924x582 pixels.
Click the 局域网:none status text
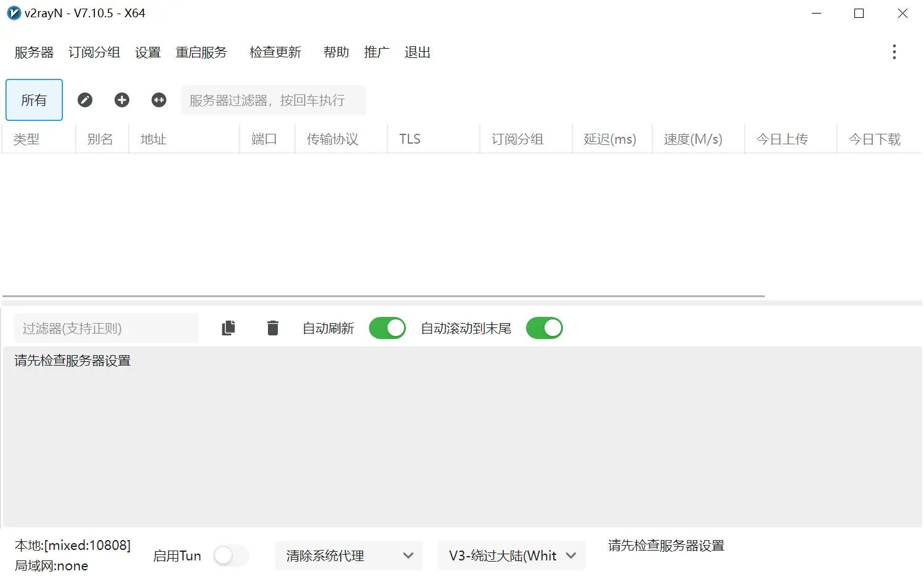coord(52,566)
